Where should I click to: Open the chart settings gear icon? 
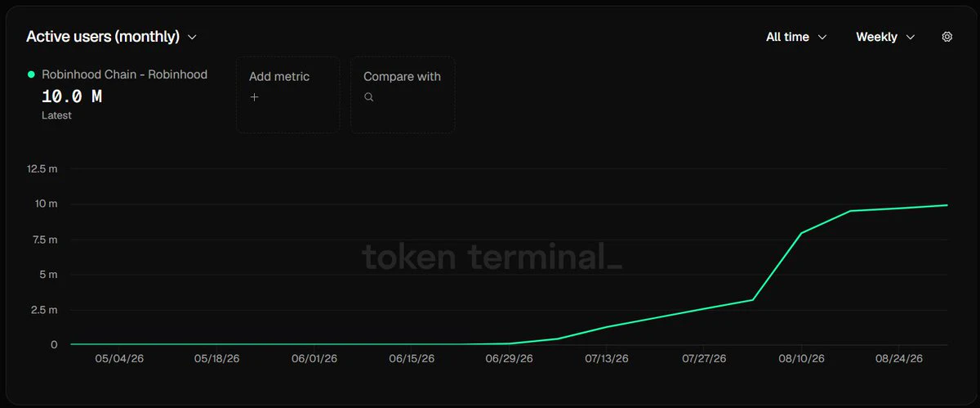(x=947, y=37)
